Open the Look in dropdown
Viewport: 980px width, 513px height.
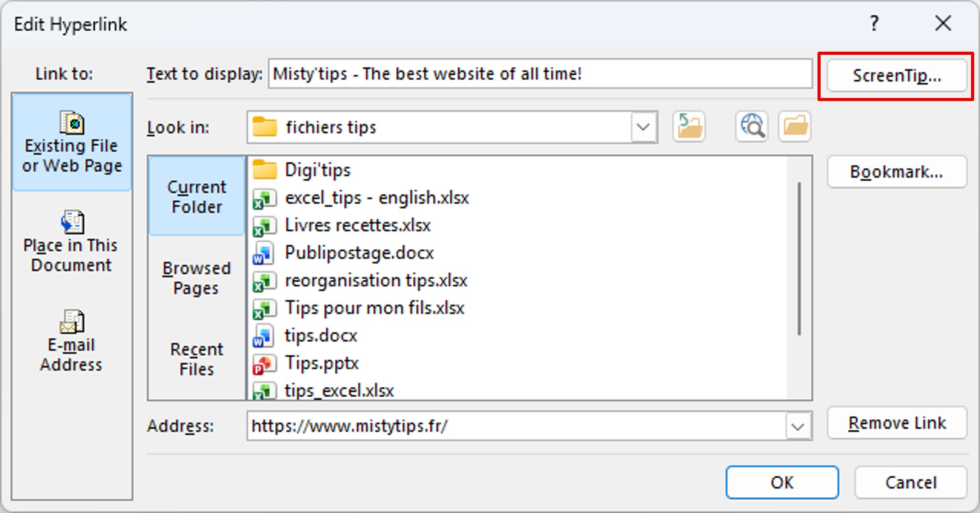pos(642,127)
